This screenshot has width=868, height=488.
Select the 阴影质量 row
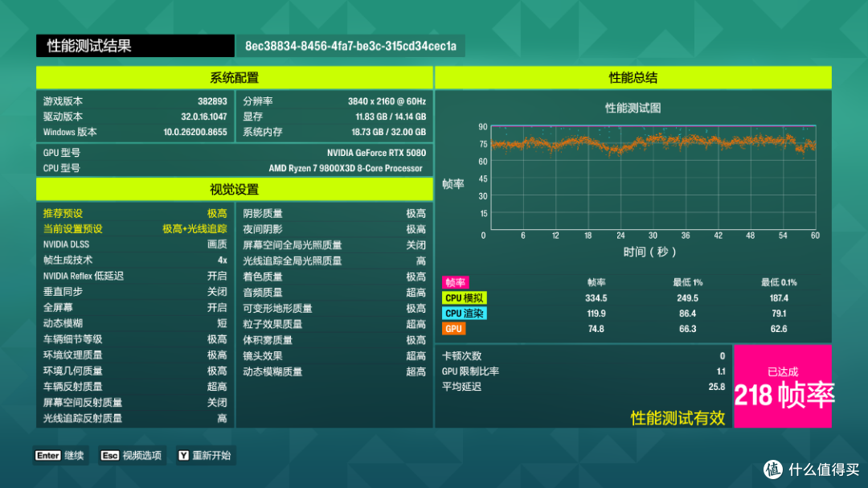[334, 213]
